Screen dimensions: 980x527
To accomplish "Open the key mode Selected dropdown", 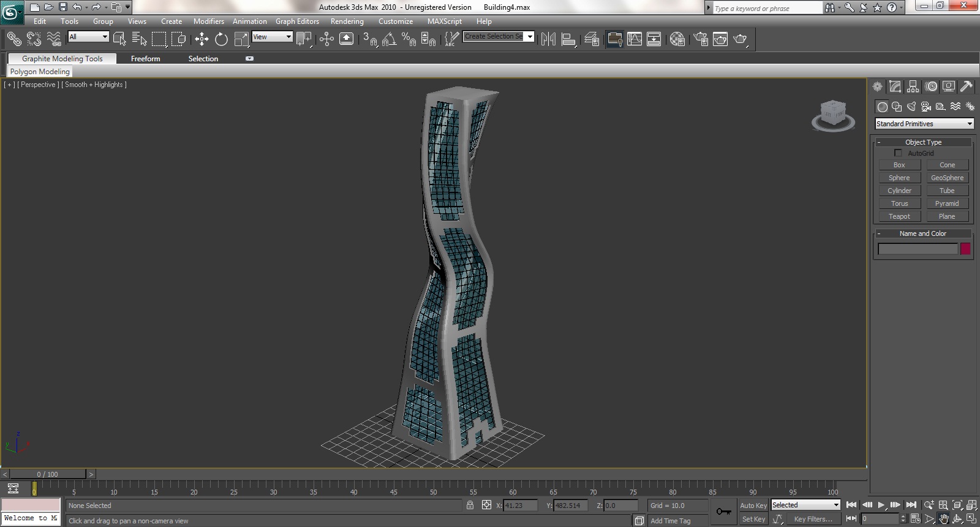I will 805,505.
